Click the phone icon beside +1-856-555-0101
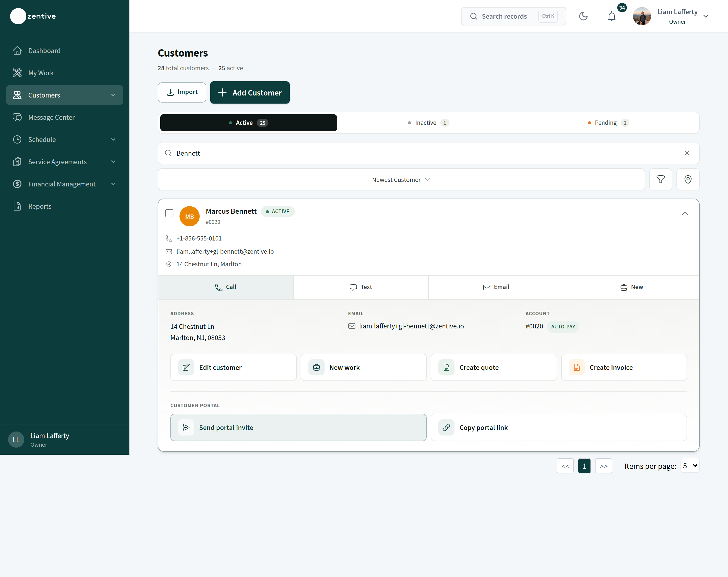This screenshot has height=577, width=728. click(x=169, y=238)
